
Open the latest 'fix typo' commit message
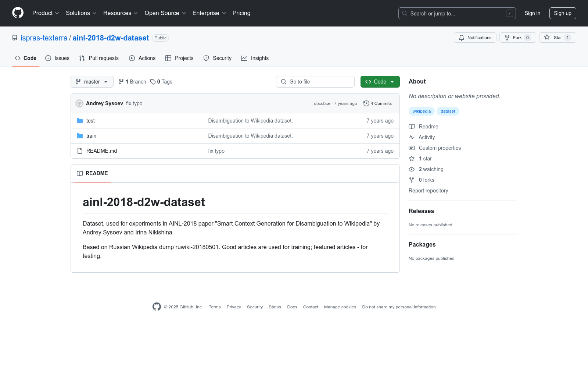[134, 103]
